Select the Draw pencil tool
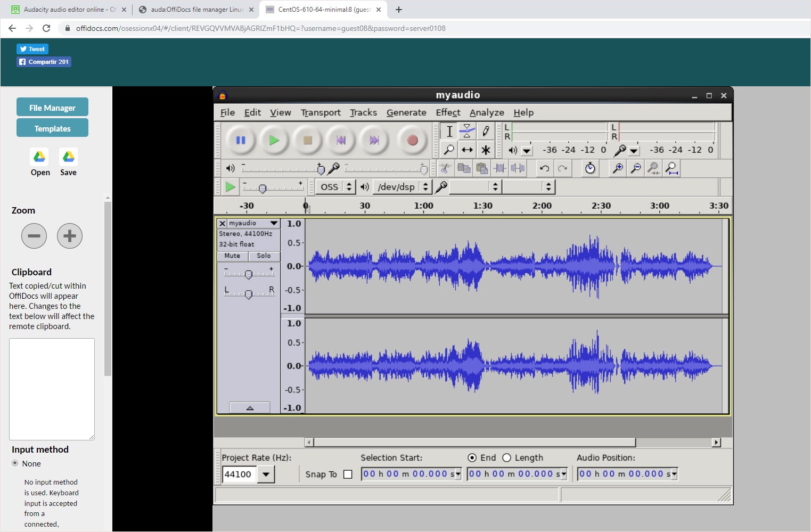The height and width of the screenshot is (532, 811). pos(485,131)
